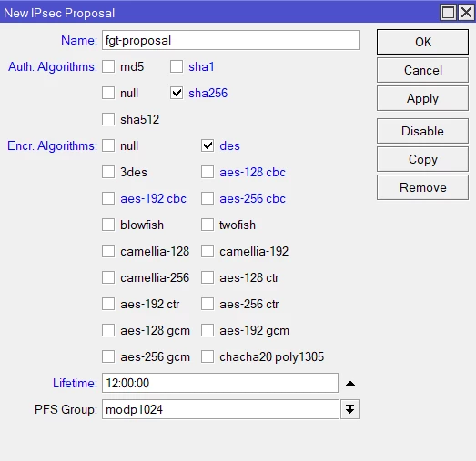Image resolution: width=476 pixels, height=461 pixels.
Task: Enable aes-256 cbc encryption
Action: (208, 198)
